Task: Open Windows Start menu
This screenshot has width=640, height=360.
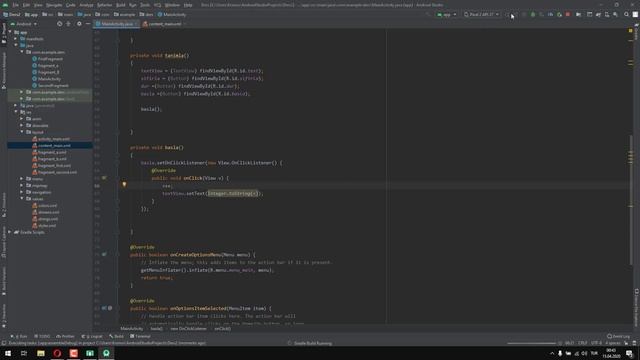Action: [8, 353]
